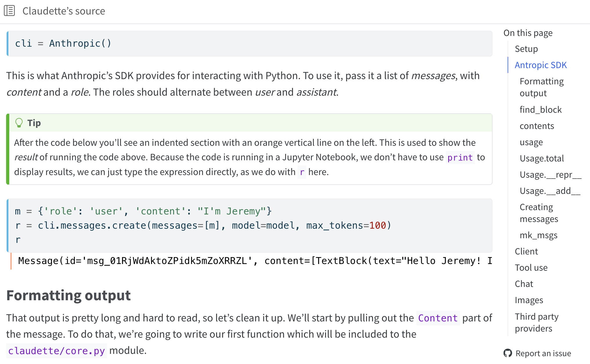
Task: Click Report an issue link
Action: tap(543, 353)
